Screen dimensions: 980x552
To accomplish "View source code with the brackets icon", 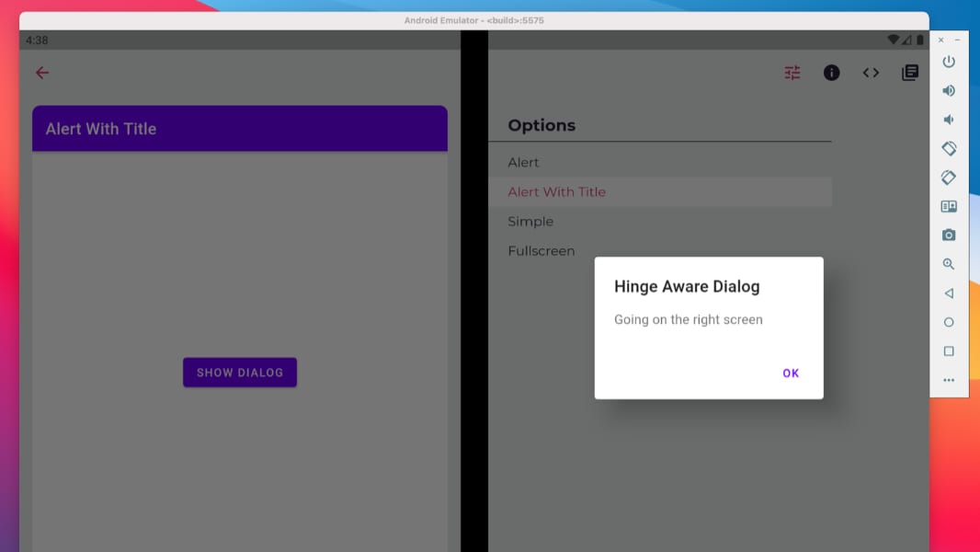I will click(x=871, y=73).
